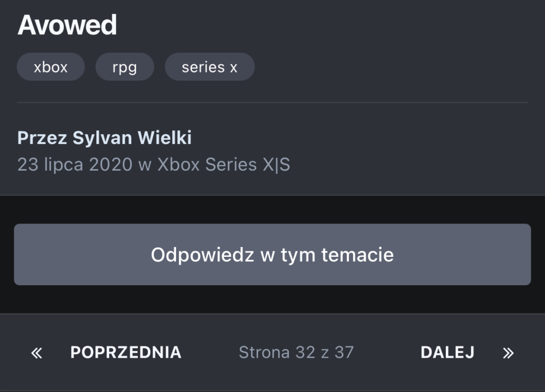Click the double left chevron icon
Image resolution: width=545 pixels, height=392 pixels.
point(37,353)
